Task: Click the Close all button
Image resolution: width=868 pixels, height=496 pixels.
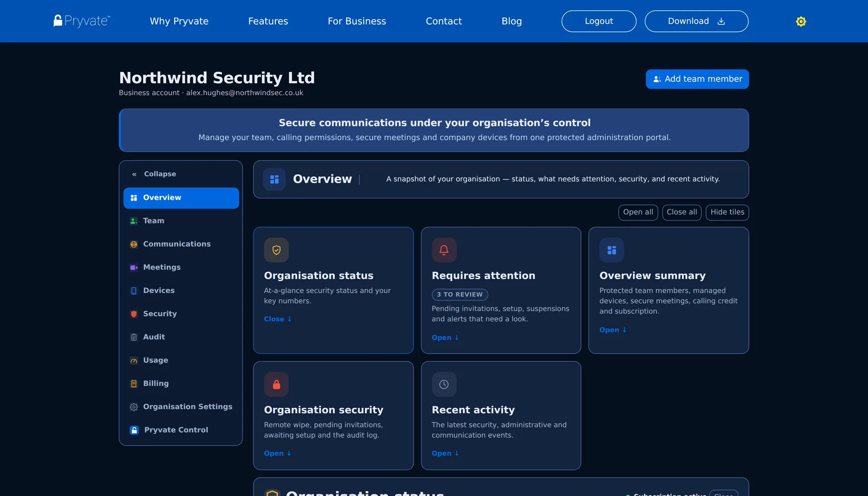Action: pyautogui.click(x=682, y=213)
